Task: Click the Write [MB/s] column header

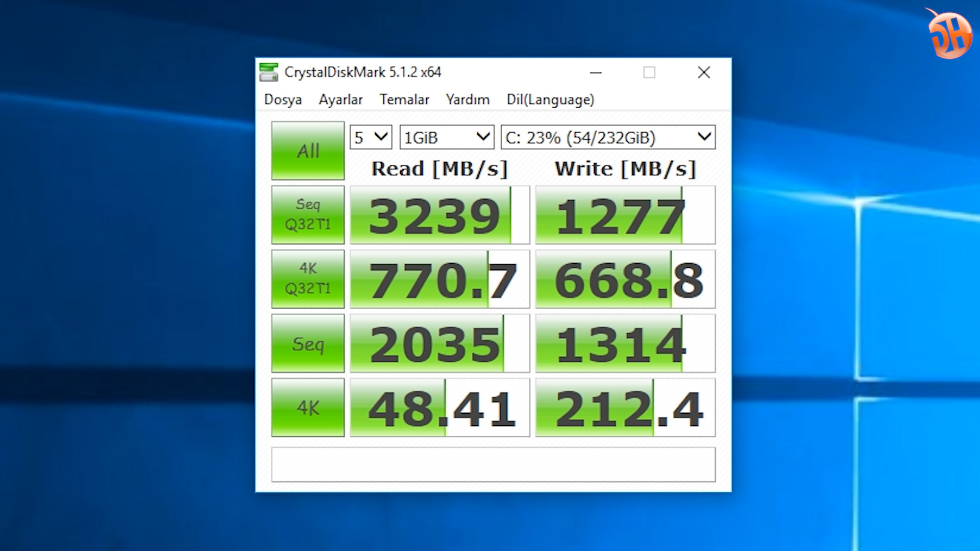Action: (x=625, y=169)
